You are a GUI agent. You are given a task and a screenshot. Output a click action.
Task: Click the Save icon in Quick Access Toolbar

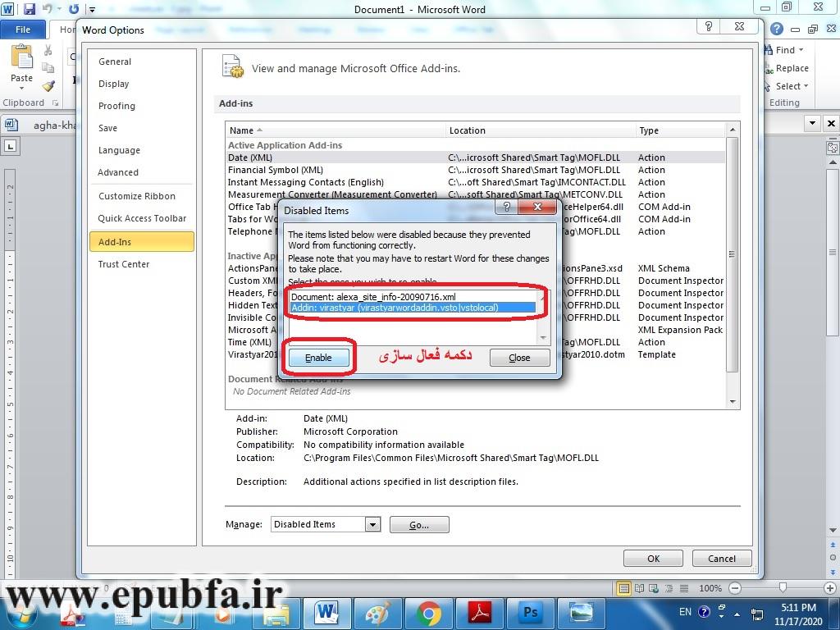pos(30,10)
